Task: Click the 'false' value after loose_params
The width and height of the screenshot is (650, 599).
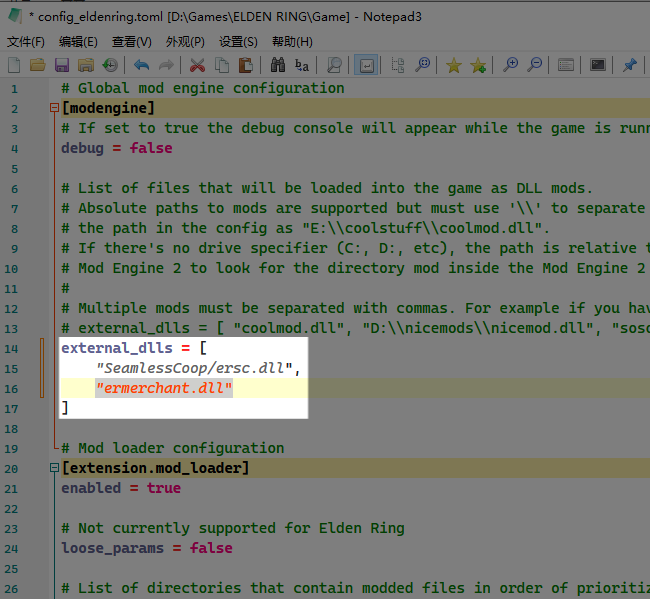Action: [x=211, y=548]
